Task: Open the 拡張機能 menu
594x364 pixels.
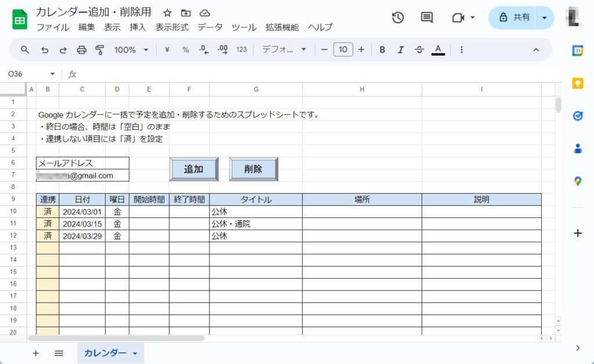Action: [x=282, y=27]
